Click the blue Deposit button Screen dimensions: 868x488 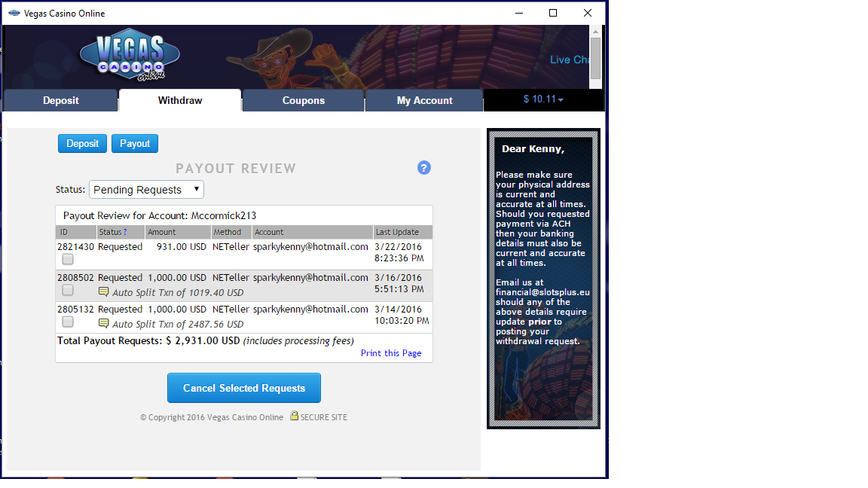(x=82, y=143)
